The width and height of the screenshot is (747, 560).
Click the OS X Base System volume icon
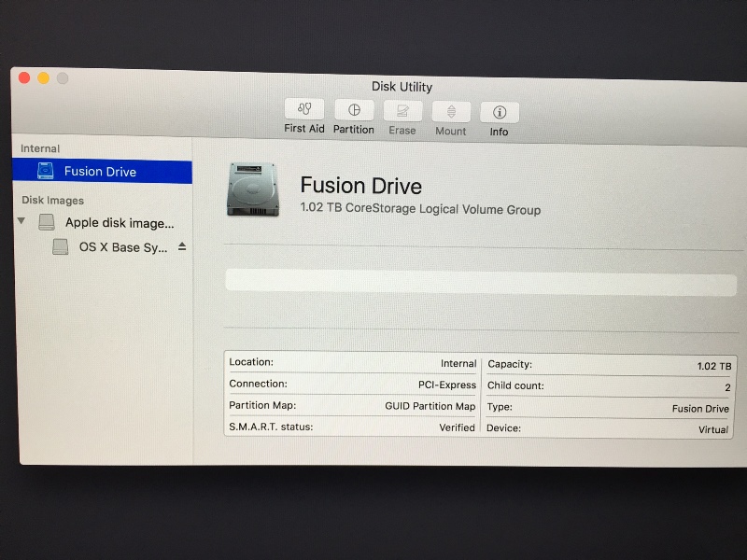(61, 246)
